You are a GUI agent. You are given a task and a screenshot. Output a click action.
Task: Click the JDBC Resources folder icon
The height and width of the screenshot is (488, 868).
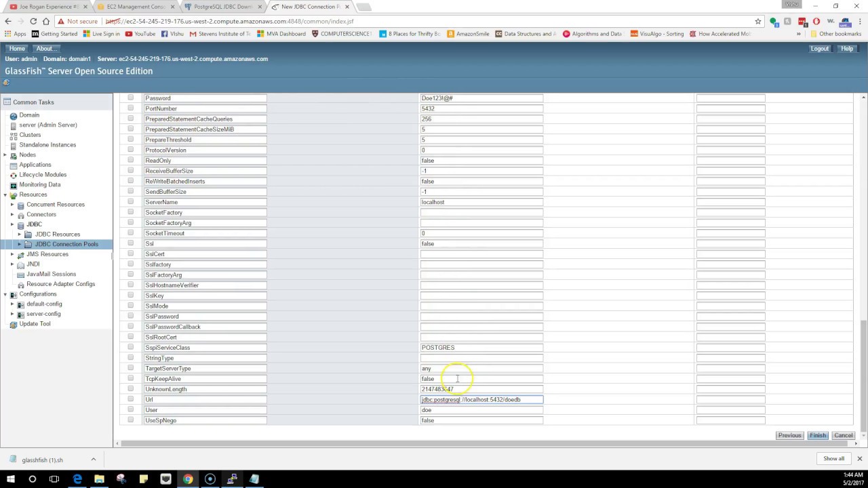pyautogui.click(x=28, y=235)
